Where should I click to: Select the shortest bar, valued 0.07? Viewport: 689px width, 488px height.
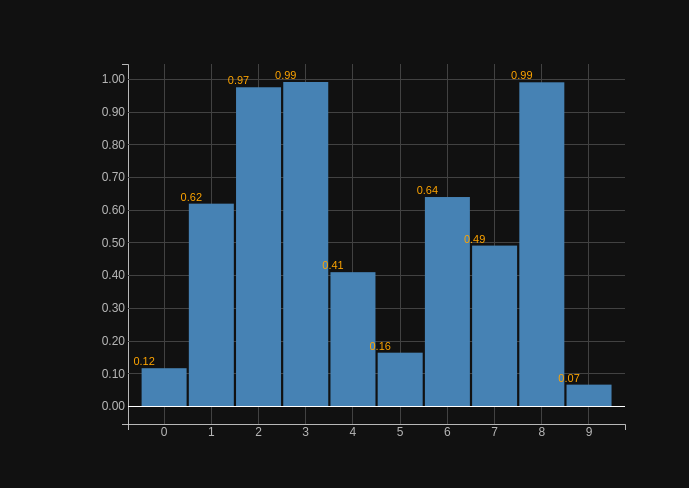(589, 395)
